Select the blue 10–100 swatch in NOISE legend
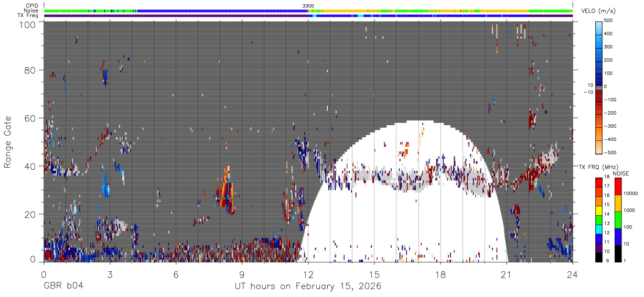This screenshot has height=297, width=644. click(618, 236)
